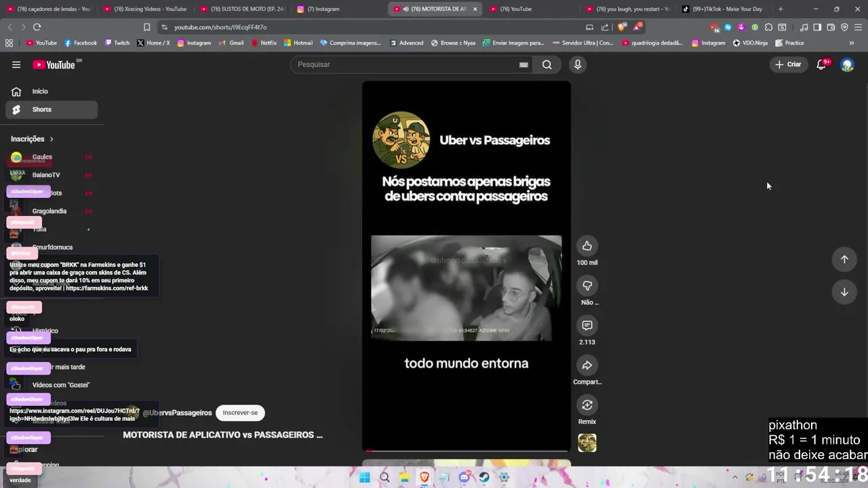The width and height of the screenshot is (868, 488).
Task: Like the short with thumbs up
Action: coord(587,246)
